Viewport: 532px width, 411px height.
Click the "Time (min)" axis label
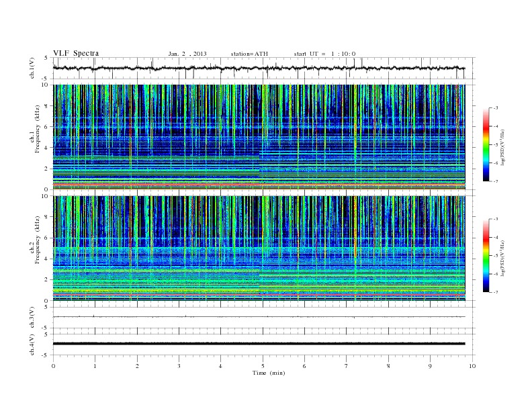point(269,373)
